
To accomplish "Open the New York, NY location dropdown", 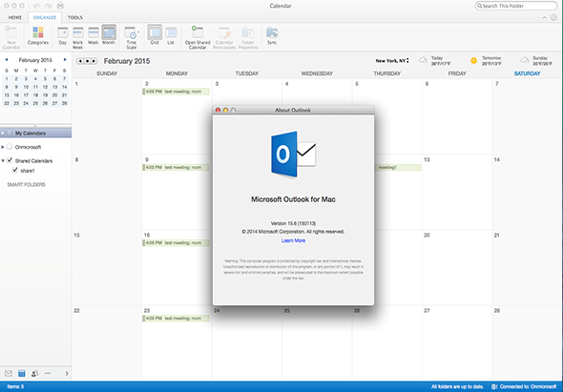I will pos(392,61).
